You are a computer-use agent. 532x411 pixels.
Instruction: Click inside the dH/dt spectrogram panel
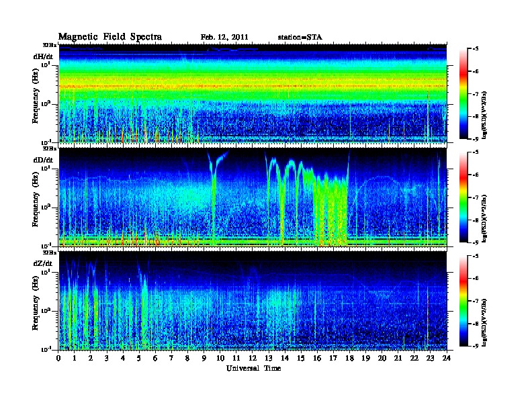pyautogui.click(x=253, y=93)
